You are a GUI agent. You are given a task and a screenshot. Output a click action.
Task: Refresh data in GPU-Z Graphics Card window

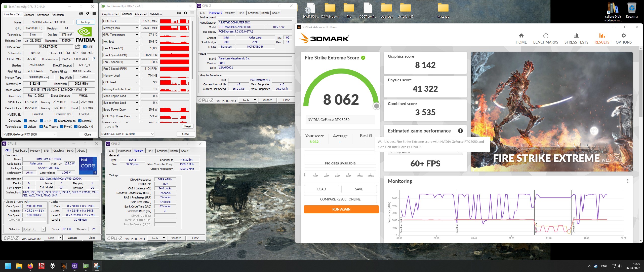click(88, 14)
